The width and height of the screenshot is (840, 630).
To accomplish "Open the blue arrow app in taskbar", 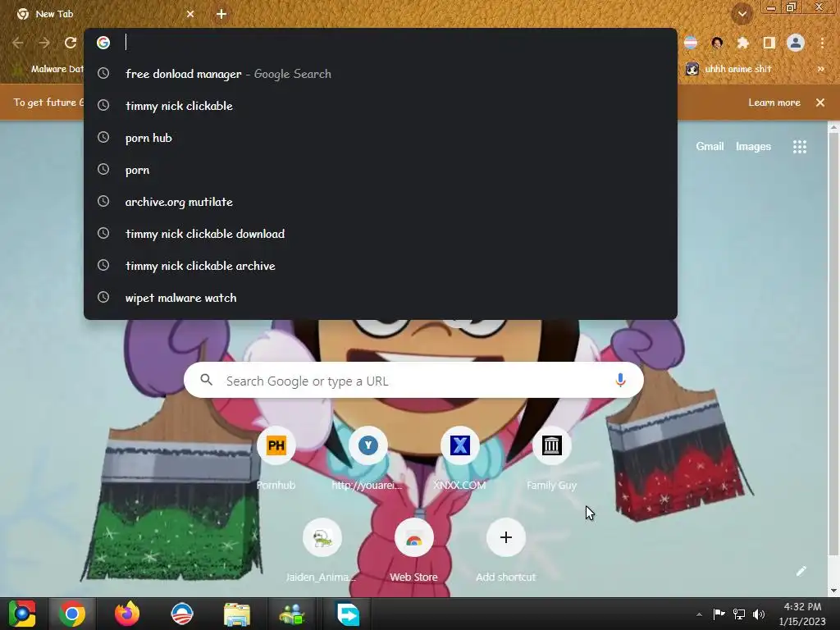I will tap(347, 614).
